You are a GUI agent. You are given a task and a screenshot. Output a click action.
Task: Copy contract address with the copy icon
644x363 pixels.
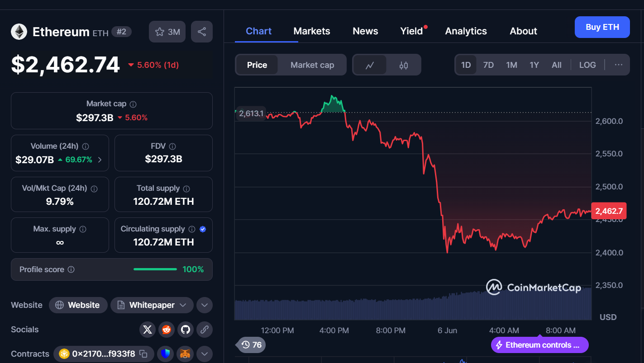(x=143, y=354)
